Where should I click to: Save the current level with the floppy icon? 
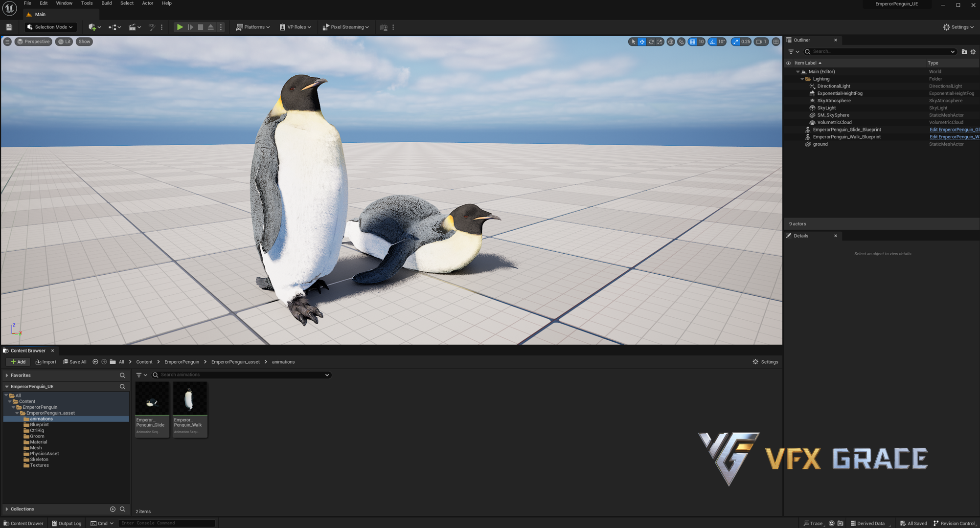pos(9,27)
